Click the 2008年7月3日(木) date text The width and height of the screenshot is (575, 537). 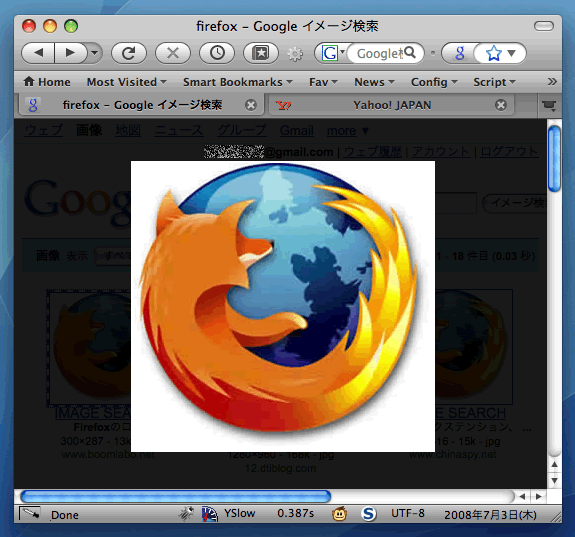490,515
